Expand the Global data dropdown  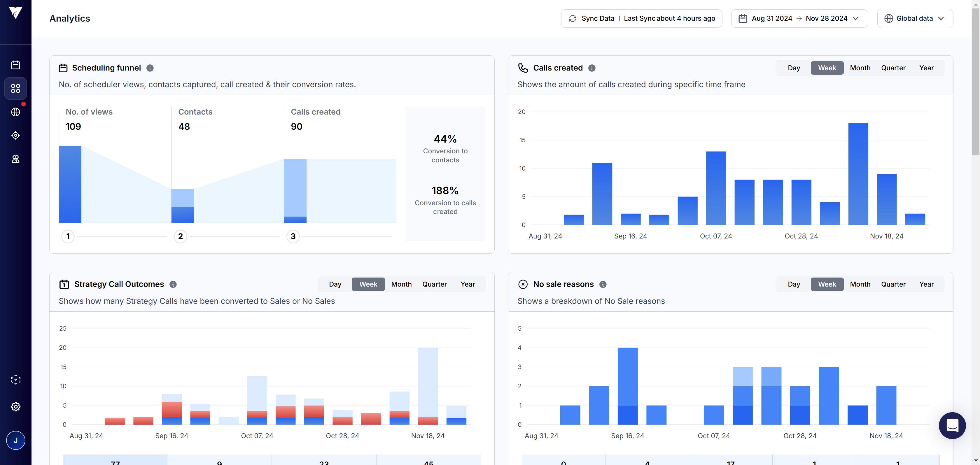(915, 19)
